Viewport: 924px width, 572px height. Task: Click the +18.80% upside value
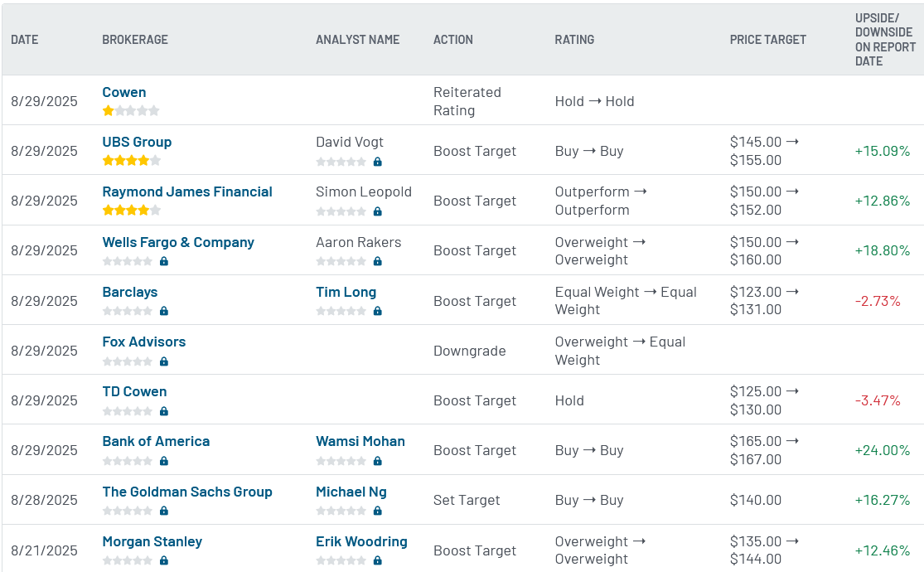[883, 250]
